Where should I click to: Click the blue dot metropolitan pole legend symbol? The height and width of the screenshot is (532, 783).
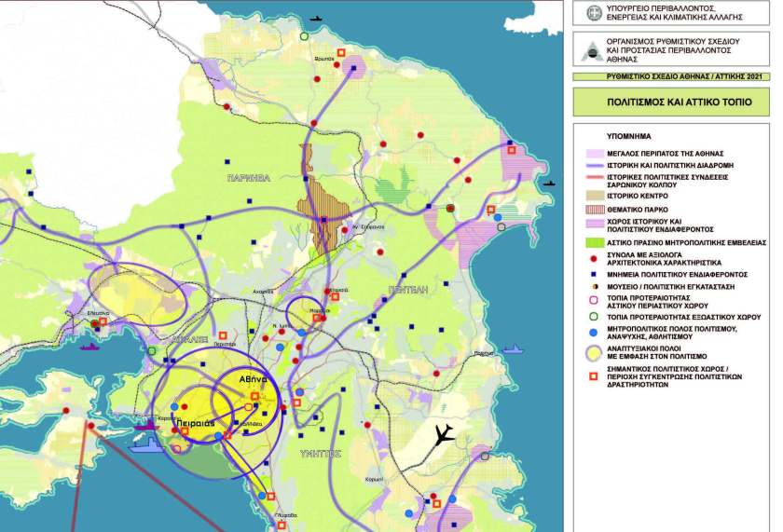click(x=593, y=333)
